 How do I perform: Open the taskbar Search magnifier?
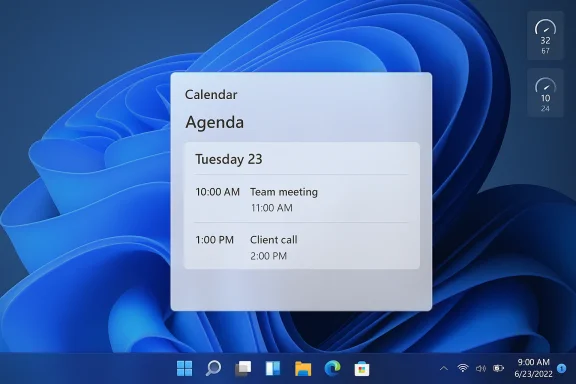213,368
